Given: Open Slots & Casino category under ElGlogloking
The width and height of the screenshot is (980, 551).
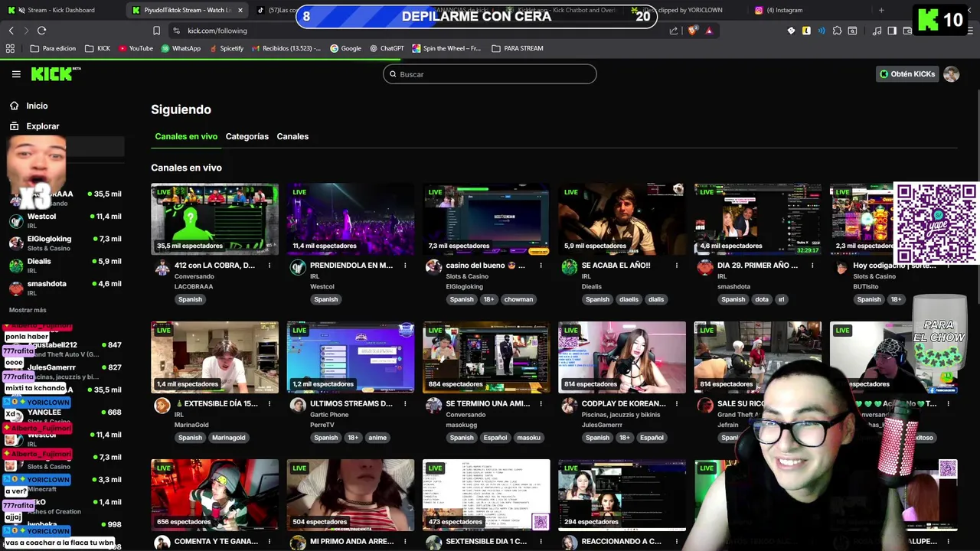Looking at the screenshot, I should click(x=467, y=276).
